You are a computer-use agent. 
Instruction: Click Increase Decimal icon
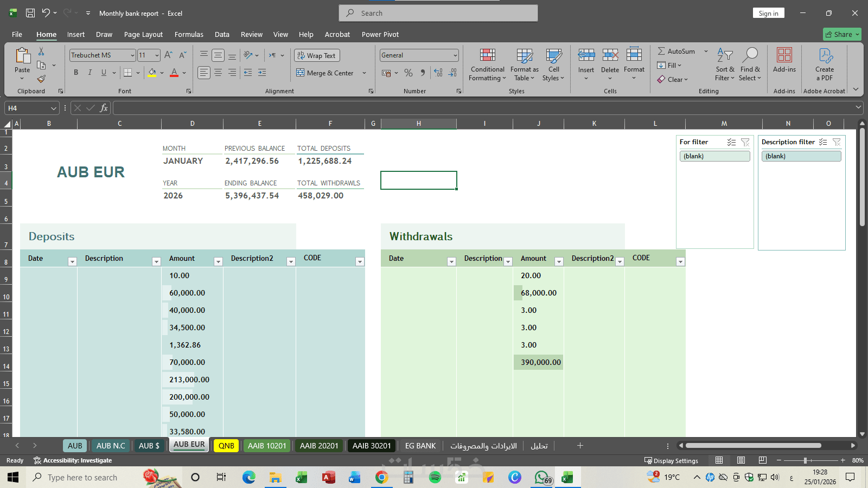438,73
